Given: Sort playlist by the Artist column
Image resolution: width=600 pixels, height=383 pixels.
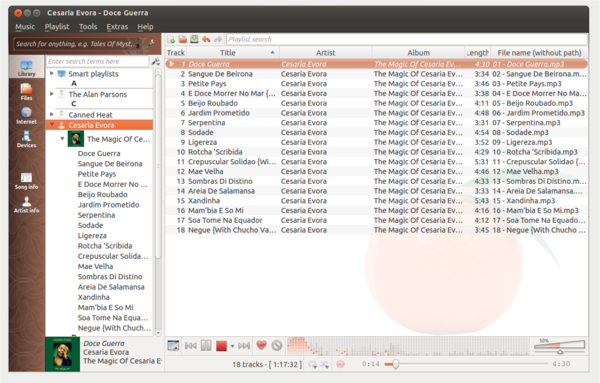Looking at the screenshot, I should point(326,52).
